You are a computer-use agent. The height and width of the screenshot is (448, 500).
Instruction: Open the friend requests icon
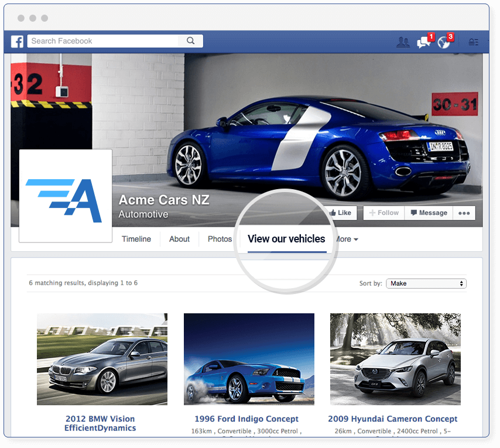(403, 42)
